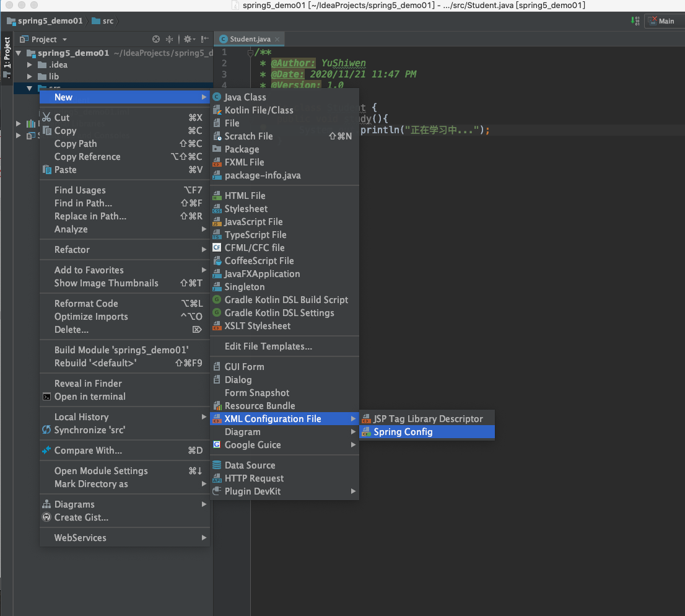Click the Resource Bundle icon
The width and height of the screenshot is (685, 616).
[217, 406]
